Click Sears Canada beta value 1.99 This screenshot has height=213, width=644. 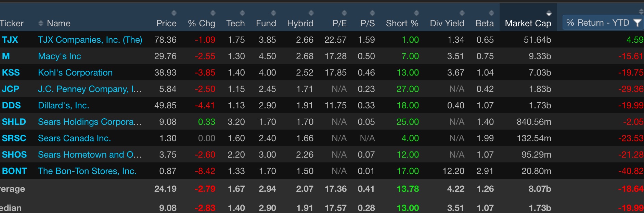[x=485, y=138]
